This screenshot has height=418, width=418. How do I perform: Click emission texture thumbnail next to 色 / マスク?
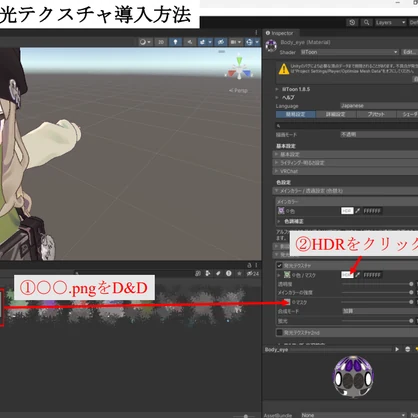click(x=287, y=275)
